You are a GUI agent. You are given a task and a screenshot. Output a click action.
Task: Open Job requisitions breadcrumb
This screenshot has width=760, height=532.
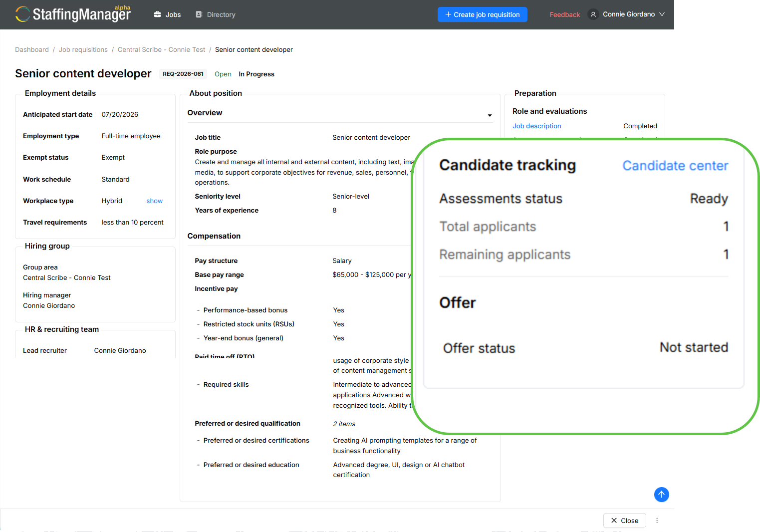(83, 49)
